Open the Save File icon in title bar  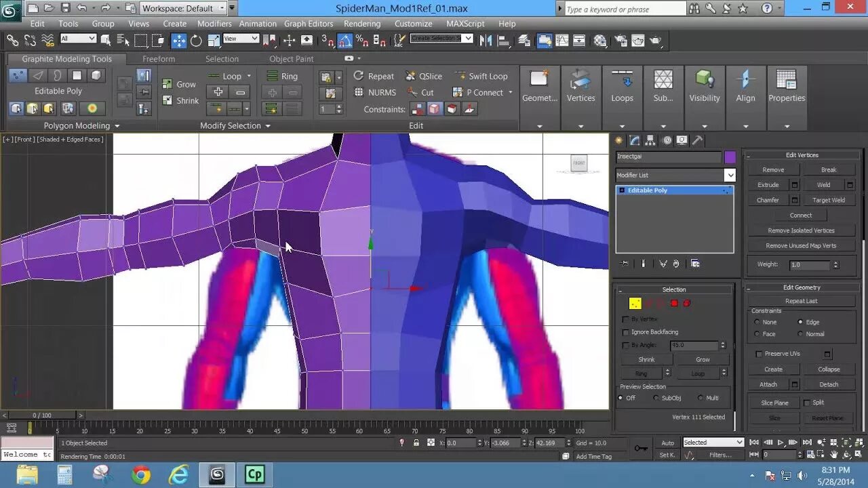click(65, 8)
